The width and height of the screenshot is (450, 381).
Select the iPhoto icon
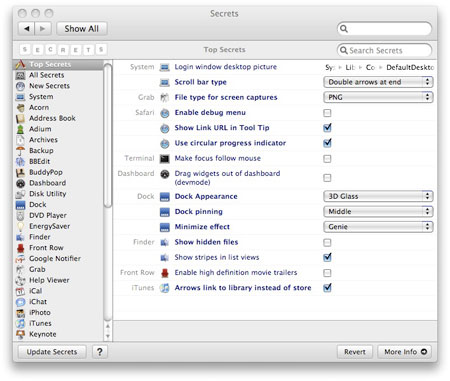click(21, 313)
